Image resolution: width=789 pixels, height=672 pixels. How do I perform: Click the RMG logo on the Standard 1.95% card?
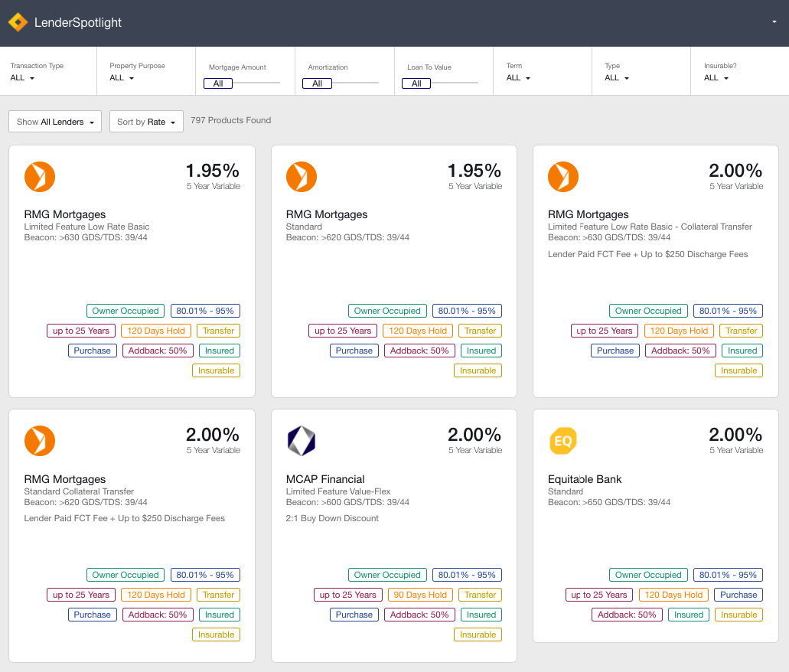[301, 177]
